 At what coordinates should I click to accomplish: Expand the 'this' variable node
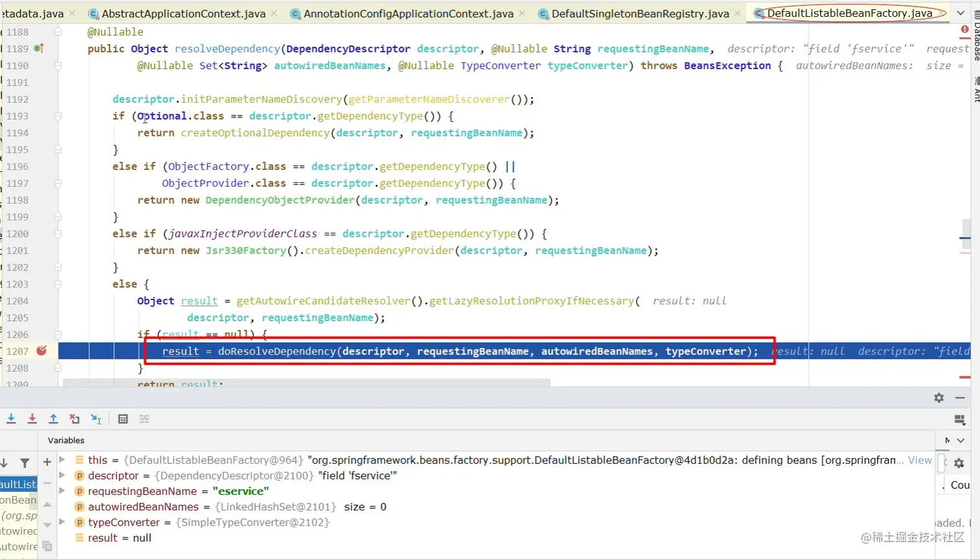pyautogui.click(x=62, y=459)
